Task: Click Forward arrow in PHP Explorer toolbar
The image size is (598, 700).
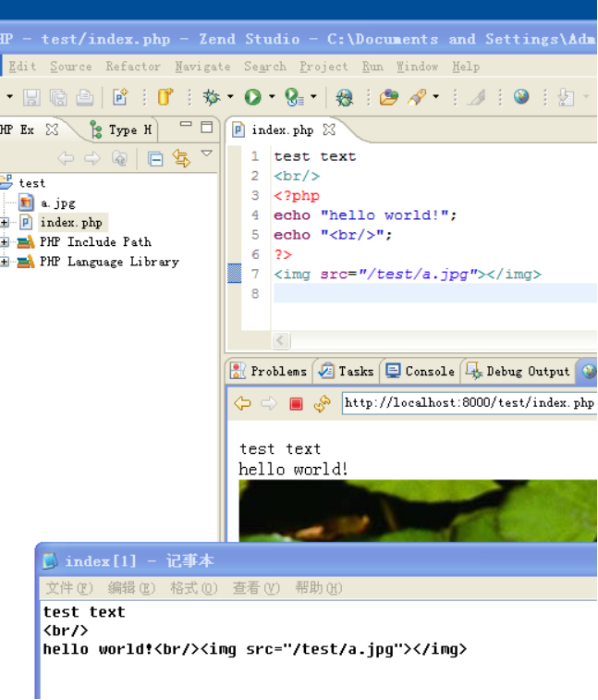Action: pos(92,158)
